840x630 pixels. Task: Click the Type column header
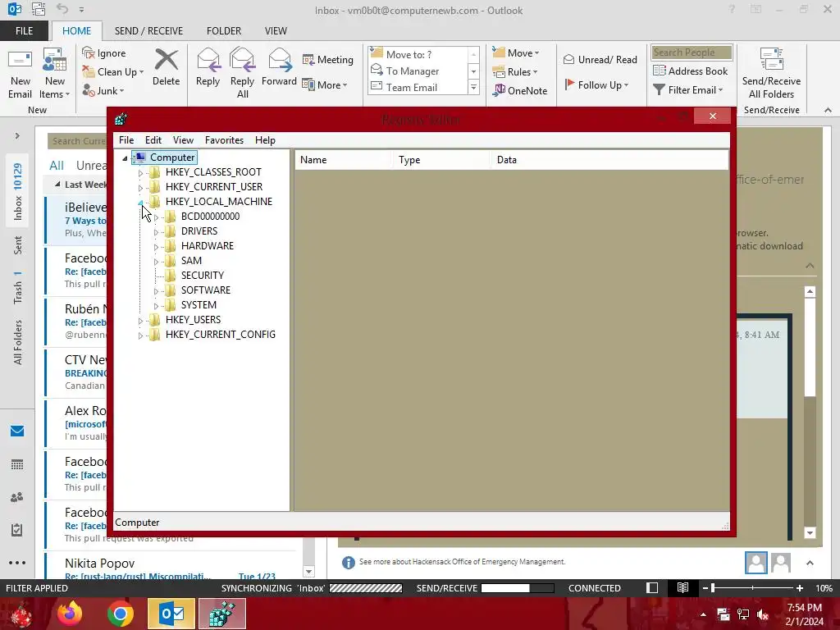(441, 160)
